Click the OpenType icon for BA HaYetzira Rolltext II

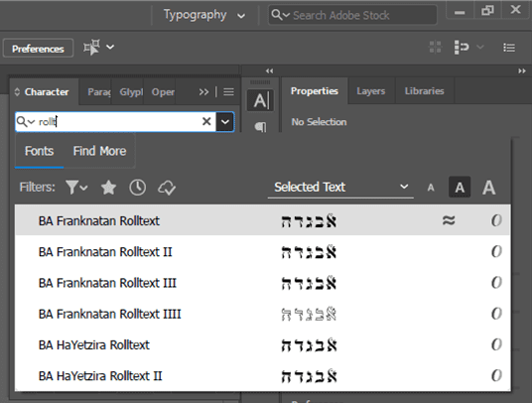(496, 376)
